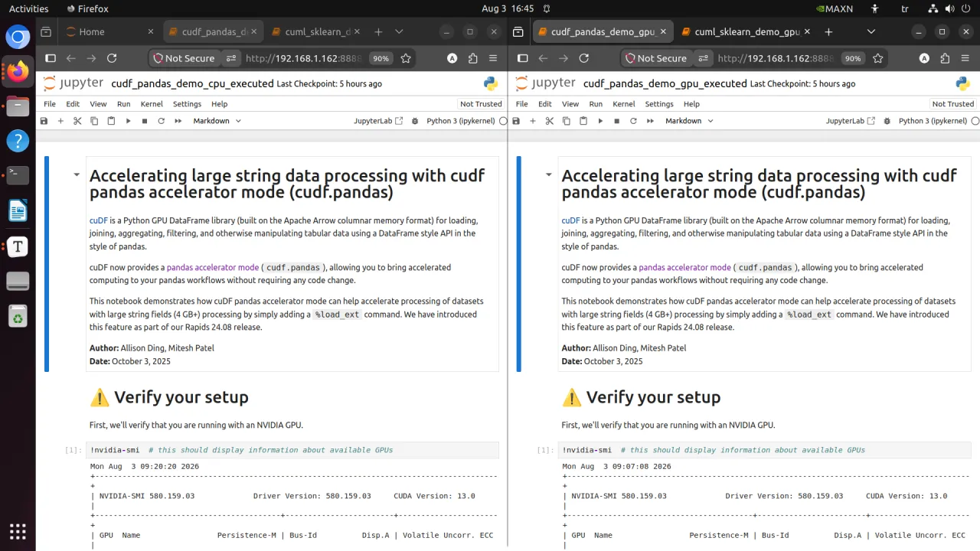Open the Python 3 (ipykernel) selector, left notebook
This screenshot has height=551, width=980.
pyautogui.click(x=462, y=121)
